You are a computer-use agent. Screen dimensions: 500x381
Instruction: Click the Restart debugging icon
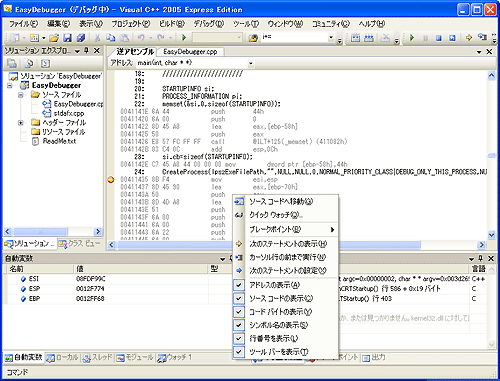(452, 38)
